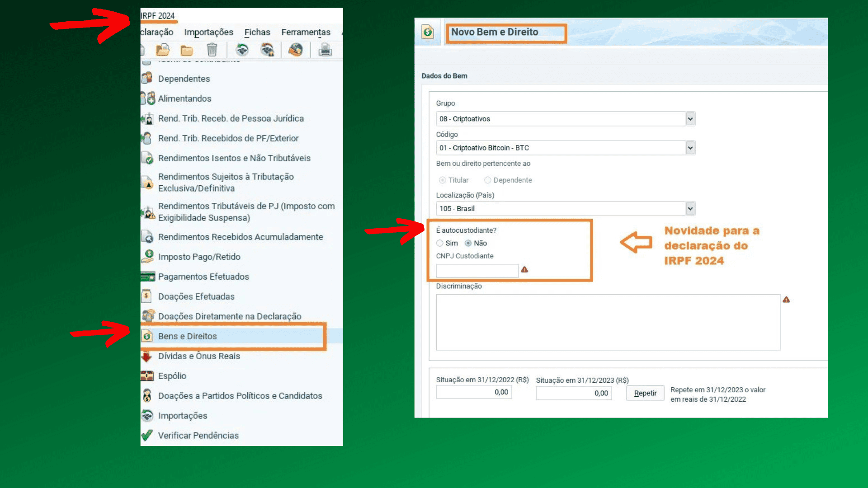Open the Fichas menu
This screenshot has width=868, height=488.
point(257,32)
